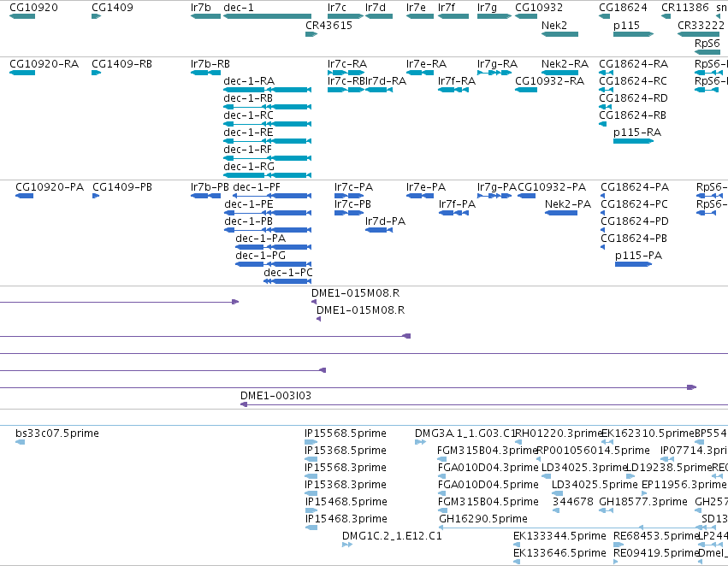Viewport: 728px width, 566px height.
Task: Click protein label 'Ir7b-PB'
Action: tap(210, 187)
